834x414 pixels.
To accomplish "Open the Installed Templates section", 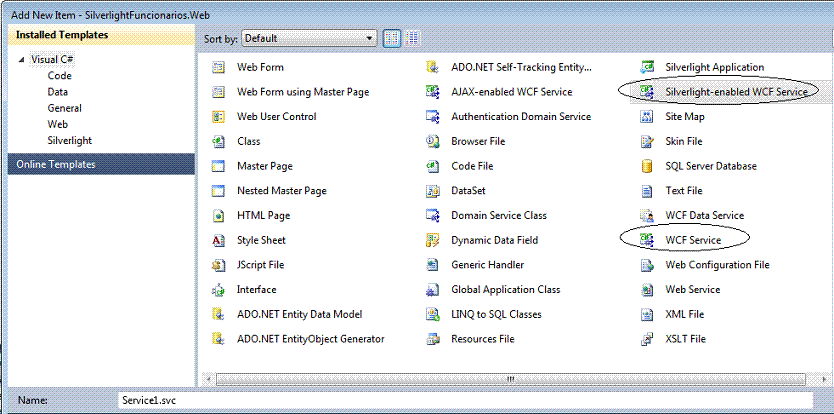I will pos(101,35).
